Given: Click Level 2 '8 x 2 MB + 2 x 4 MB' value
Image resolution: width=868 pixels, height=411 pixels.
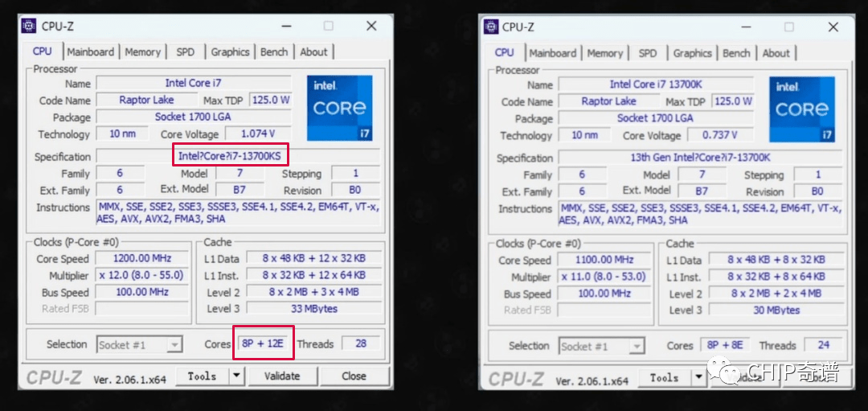Looking at the screenshot, I should point(776,294).
